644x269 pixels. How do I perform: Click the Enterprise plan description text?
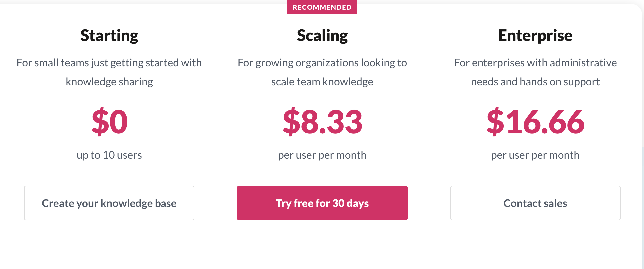(x=535, y=72)
